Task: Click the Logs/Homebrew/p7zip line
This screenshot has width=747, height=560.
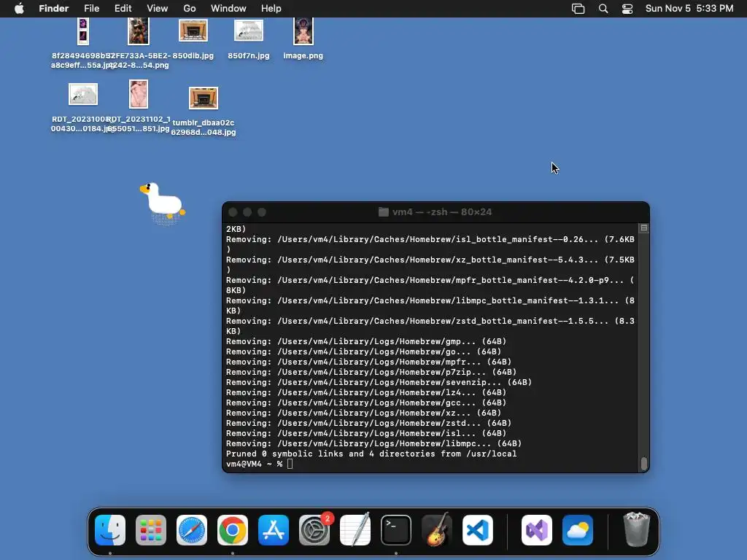Action: coord(371,372)
